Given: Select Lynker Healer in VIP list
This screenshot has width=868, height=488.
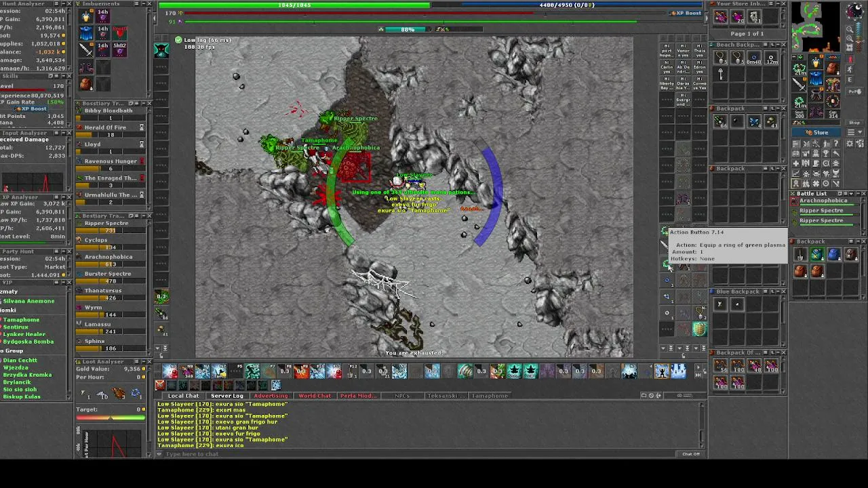Looking at the screenshot, I should (x=24, y=334).
